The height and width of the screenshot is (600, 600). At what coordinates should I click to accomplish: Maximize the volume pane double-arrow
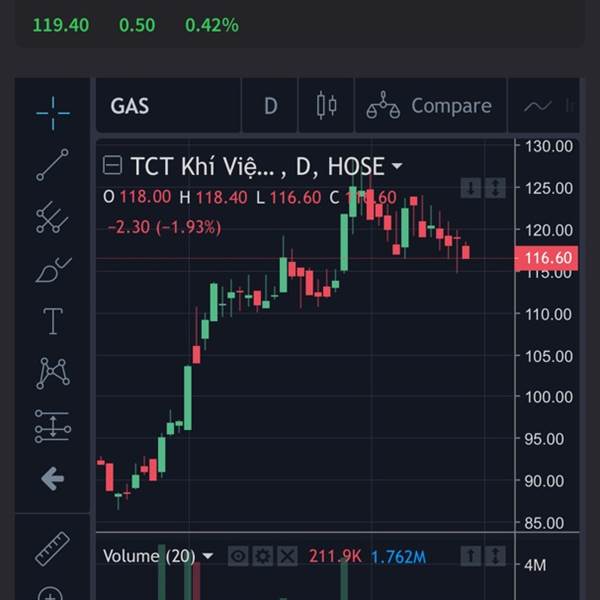click(495, 556)
